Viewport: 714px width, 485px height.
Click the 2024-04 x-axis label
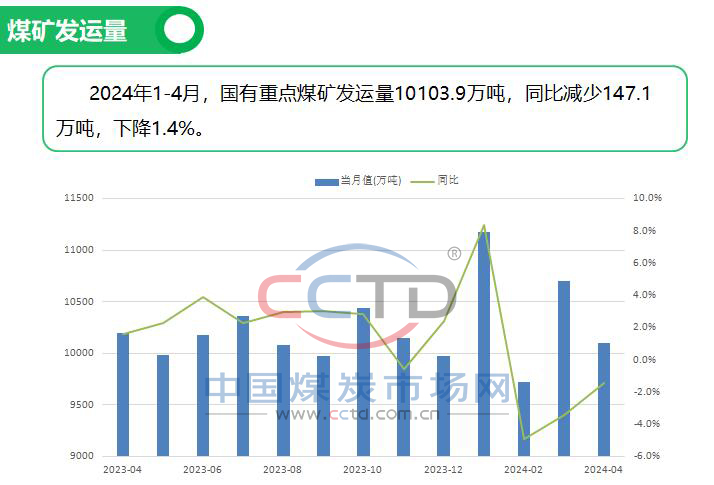click(x=603, y=470)
